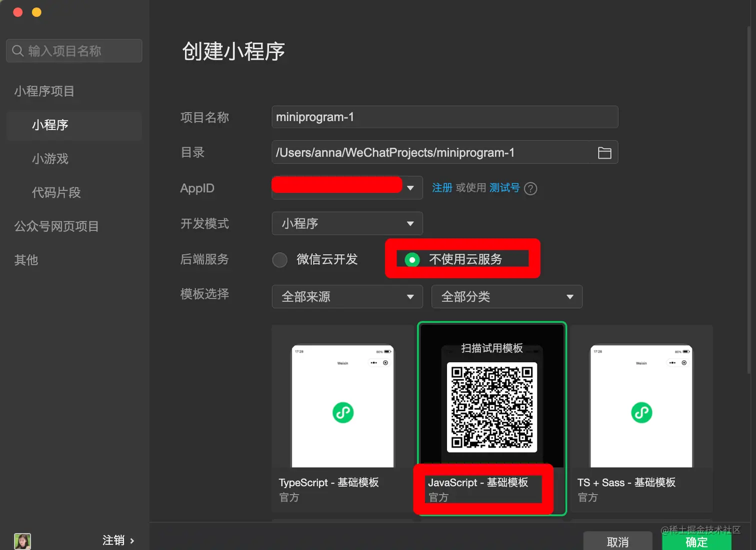
Task: Open 公众号网页项目 in the sidebar
Action: coord(56,226)
